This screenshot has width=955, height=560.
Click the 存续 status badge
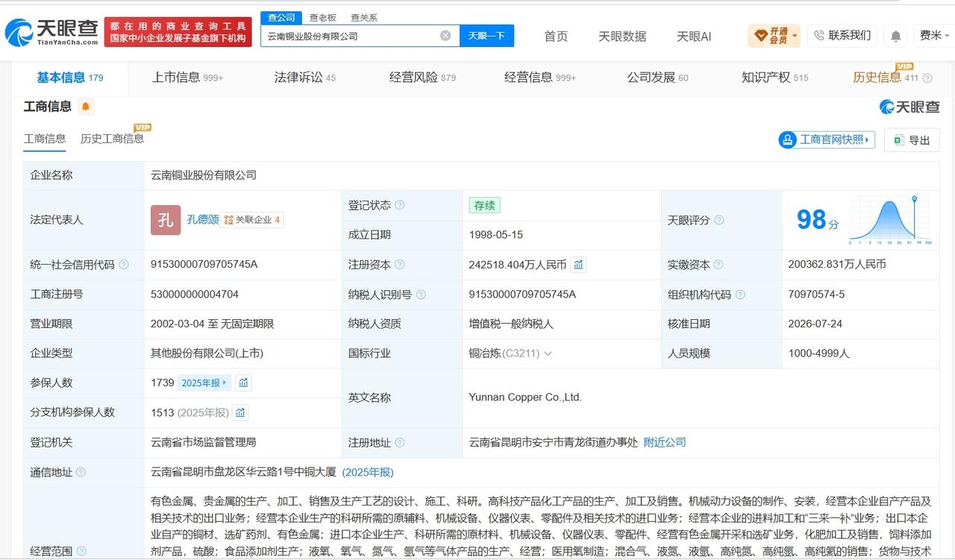click(485, 205)
